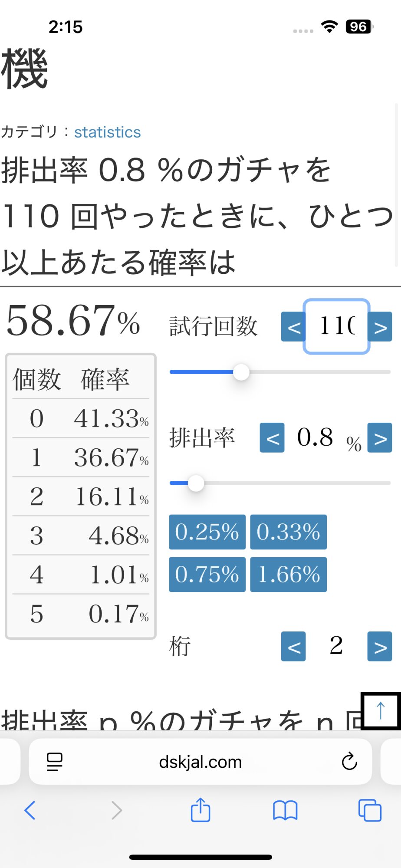Tap the dskjal.com address bar
This screenshot has height=868, width=401.
pyautogui.click(x=200, y=762)
